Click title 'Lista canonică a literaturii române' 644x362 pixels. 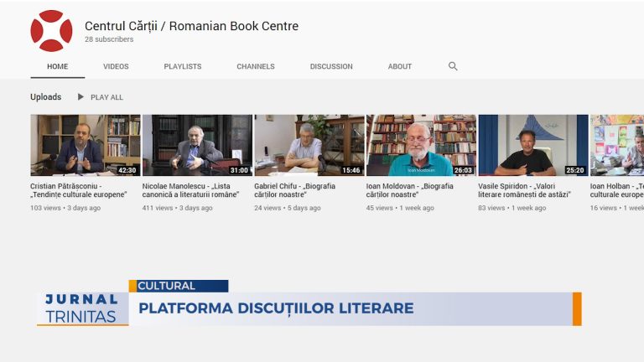coord(190,190)
